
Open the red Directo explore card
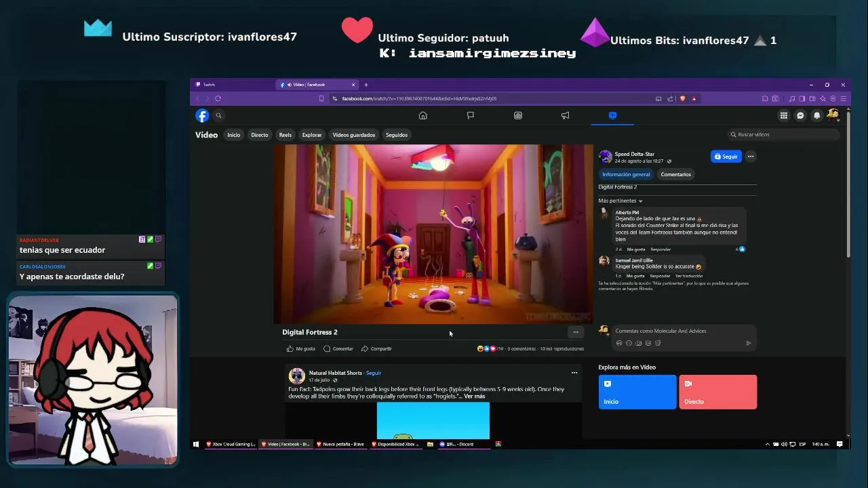pyautogui.click(x=717, y=392)
